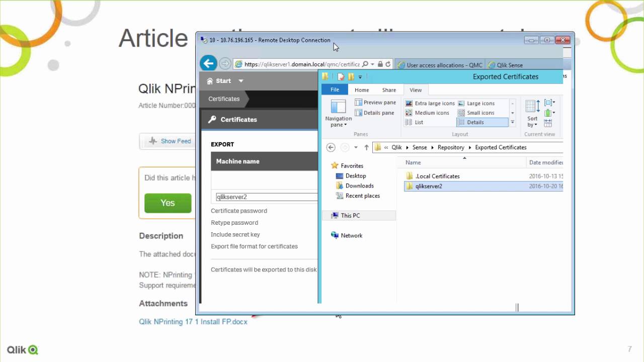Click Explorer up arrow button
644x362 pixels.
click(x=366, y=147)
